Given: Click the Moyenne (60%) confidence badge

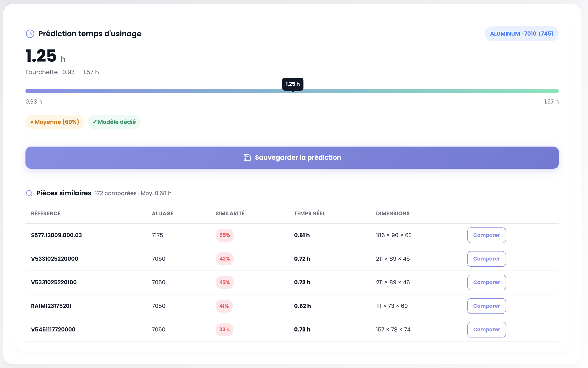Looking at the screenshot, I should pos(55,122).
